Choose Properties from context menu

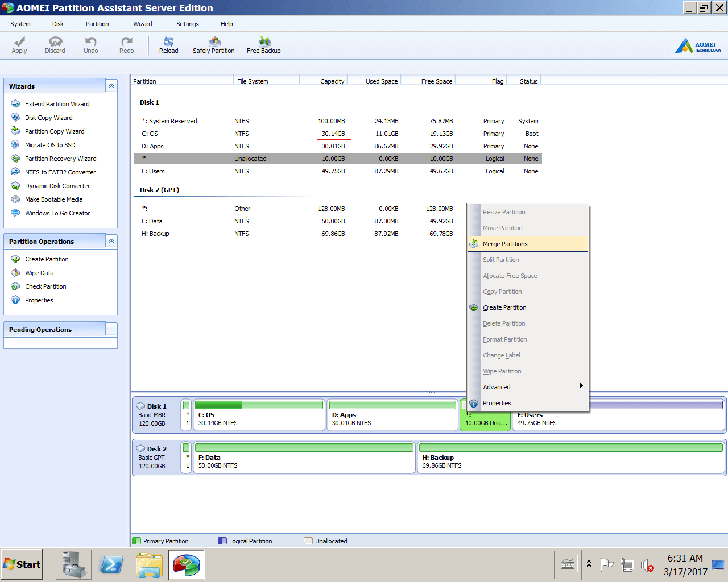click(528, 403)
